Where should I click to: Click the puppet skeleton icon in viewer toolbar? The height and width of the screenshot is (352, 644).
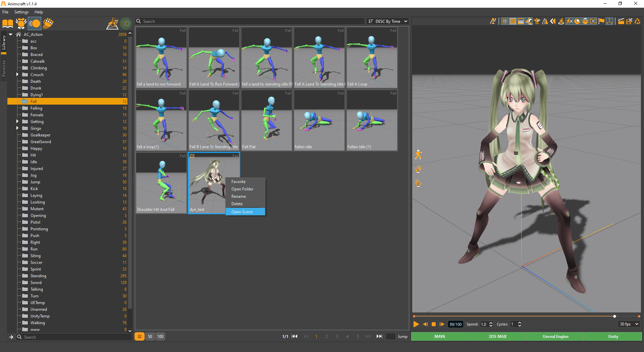[493, 21]
